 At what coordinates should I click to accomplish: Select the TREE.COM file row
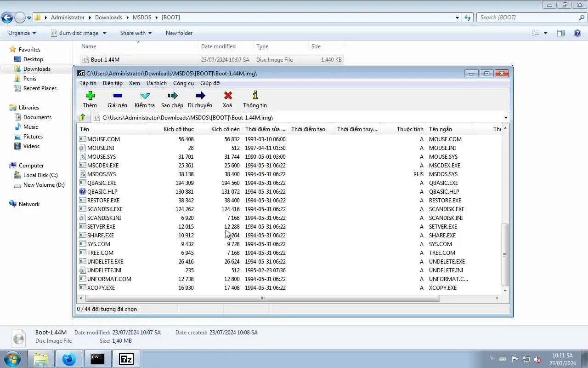coord(290,253)
